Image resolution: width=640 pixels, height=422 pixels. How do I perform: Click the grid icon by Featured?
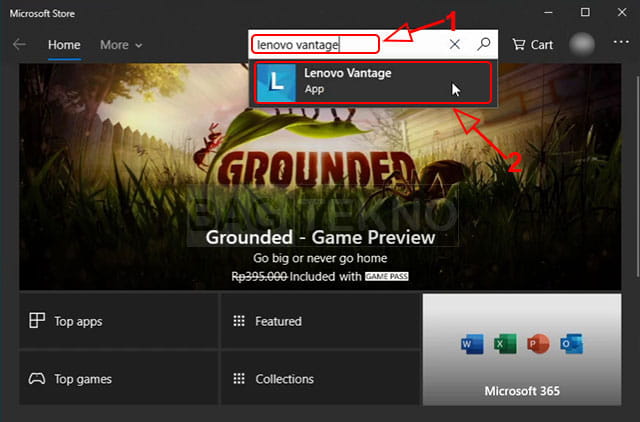[x=239, y=321]
